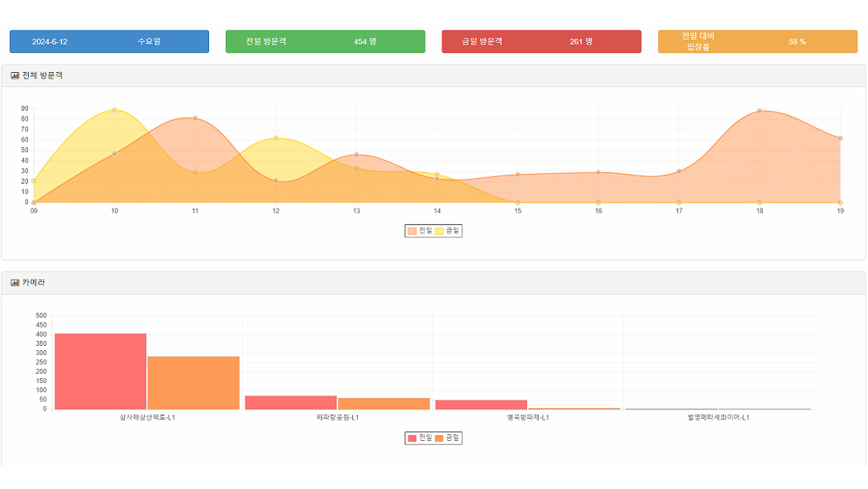Click the tallest red 전일 bar in camera chart
Viewport: 868px width, 489px height.
pyautogui.click(x=100, y=371)
